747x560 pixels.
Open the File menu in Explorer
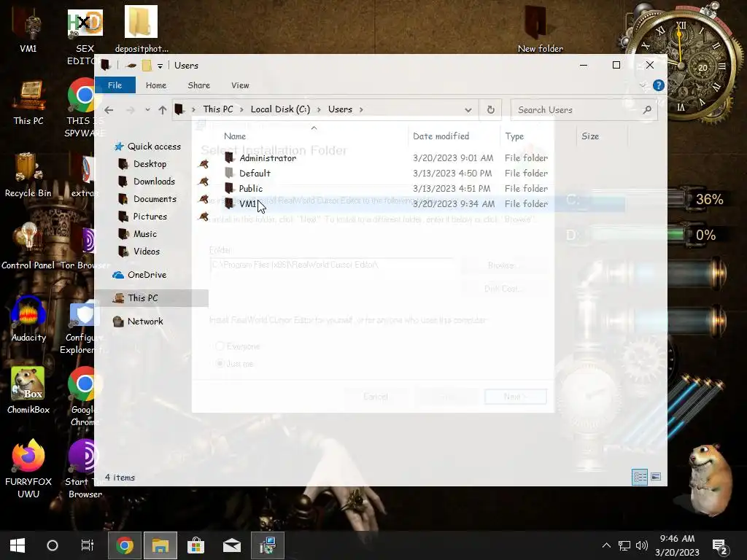[115, 85]
